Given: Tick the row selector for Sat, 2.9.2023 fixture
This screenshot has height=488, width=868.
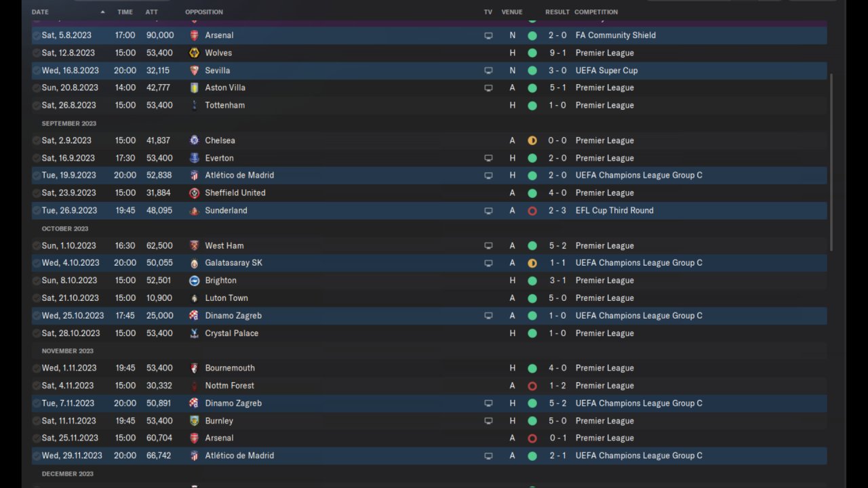Looking at the screenshot, I should tap(36, 140).
